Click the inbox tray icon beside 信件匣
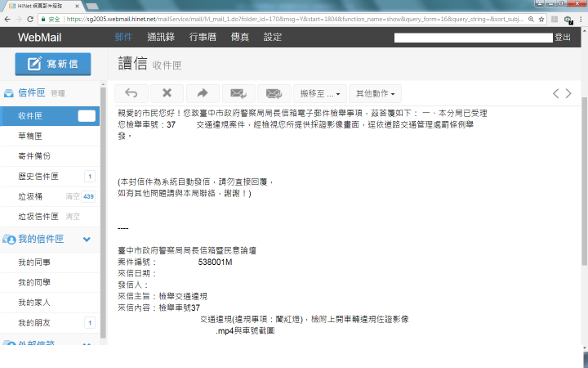This screenshot has height=368, width=588. (x=9, y=93)
